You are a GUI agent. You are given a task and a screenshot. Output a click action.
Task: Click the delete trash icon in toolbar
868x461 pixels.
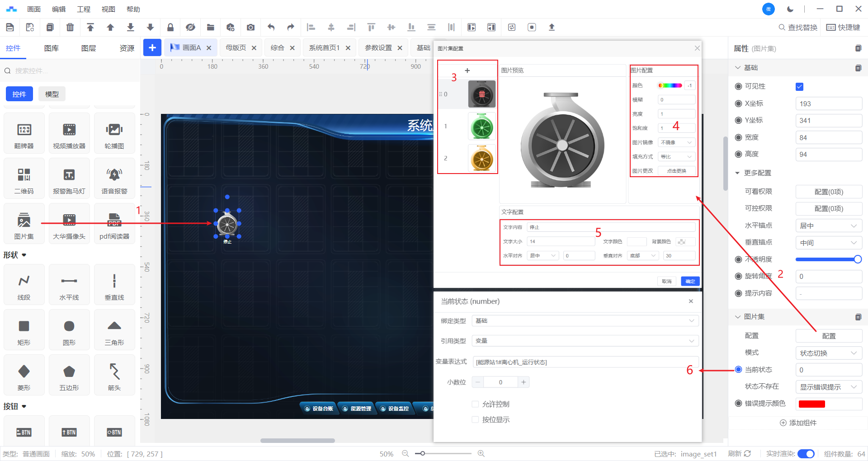pos(70,27)
